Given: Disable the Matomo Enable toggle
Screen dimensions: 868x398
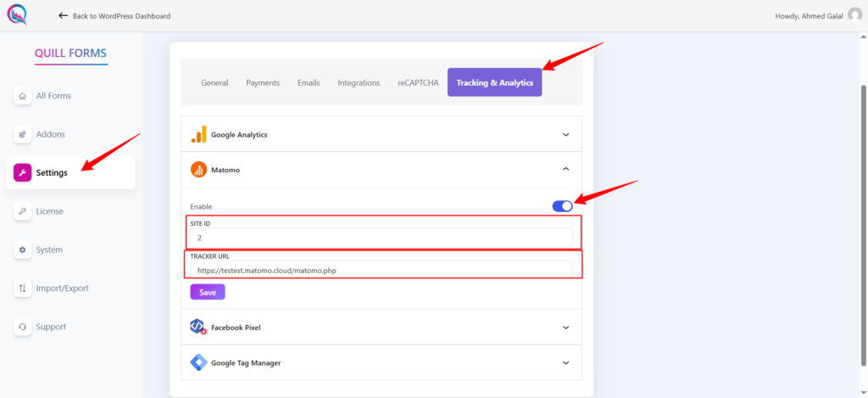Looking at the screenshot, I should click(563, 206).
